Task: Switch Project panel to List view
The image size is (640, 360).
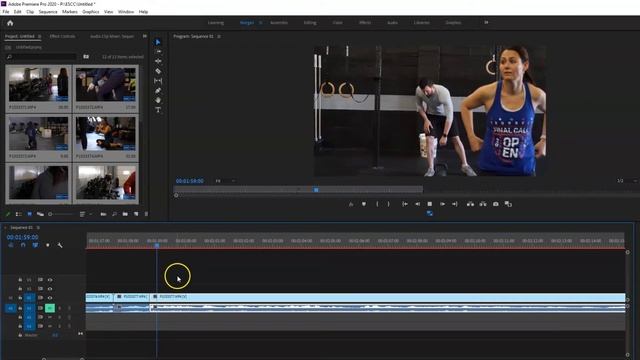Action: click(x=18, y=214)
